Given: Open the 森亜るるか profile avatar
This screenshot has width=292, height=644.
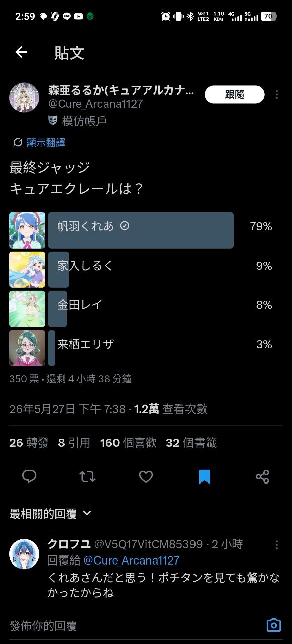Looking at the screenshot, I should coord(24,98).
